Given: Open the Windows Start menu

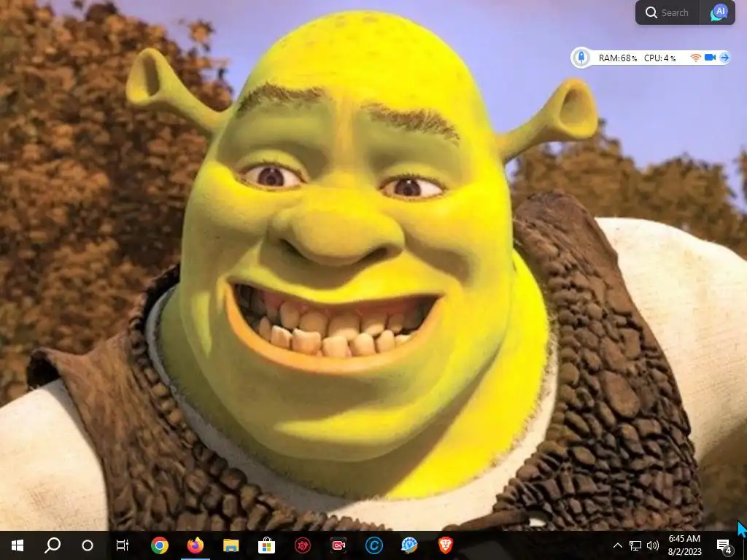Looking at the screenshot, I should click(18, 545).
